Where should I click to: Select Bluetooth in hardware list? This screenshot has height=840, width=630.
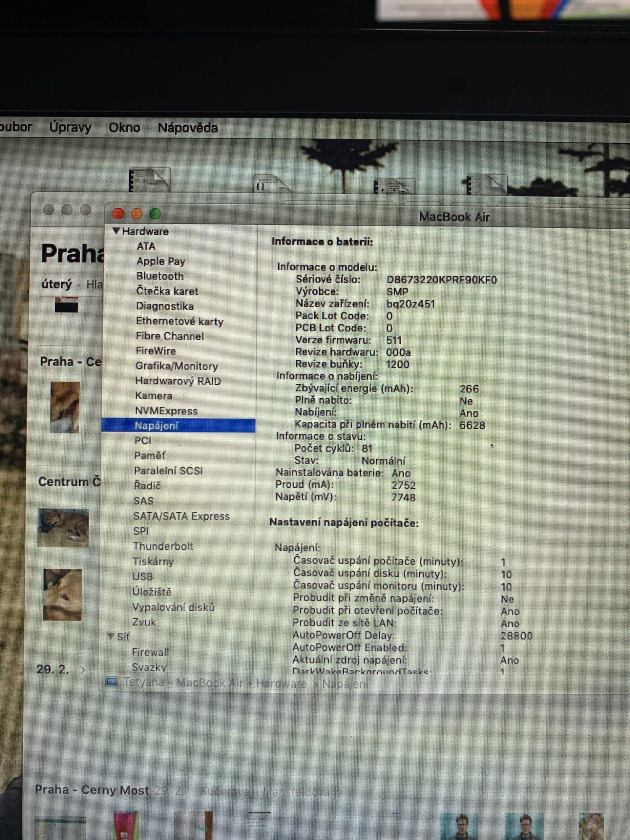pyautogui.click(x=160, y=276)
